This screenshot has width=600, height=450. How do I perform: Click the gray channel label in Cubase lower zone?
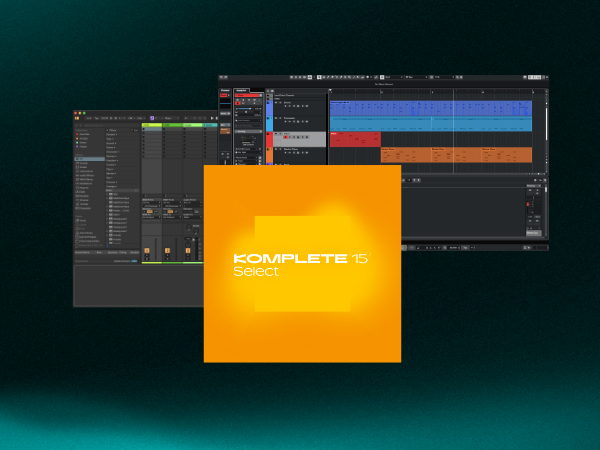(533, 233)
